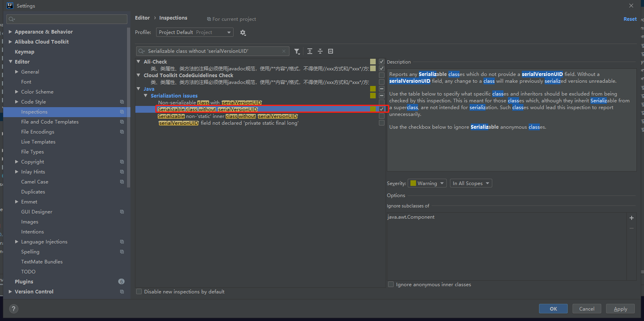Click the project-level icon beside GUI Designer
This screenshot has height=321, width=644.
pyautogui.click(x=122, y=212)
